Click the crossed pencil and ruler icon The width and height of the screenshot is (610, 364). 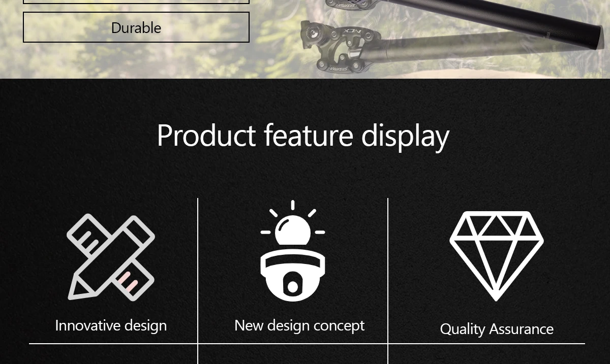click(111, 257)
